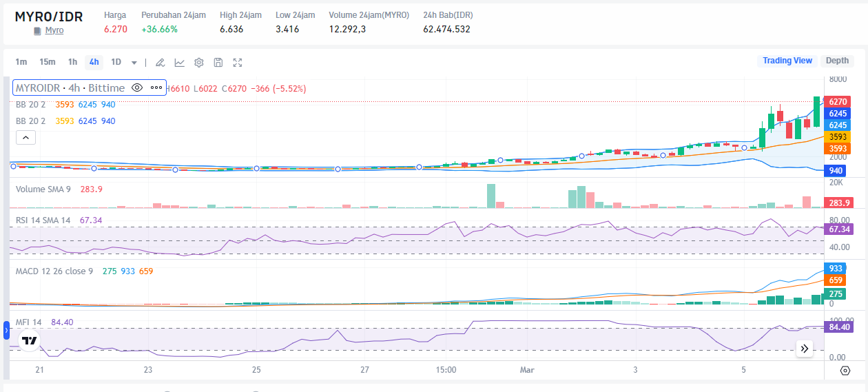868x392 pixels.
Task: Click the -366 (-5.52%) change text
Action: 279,88
